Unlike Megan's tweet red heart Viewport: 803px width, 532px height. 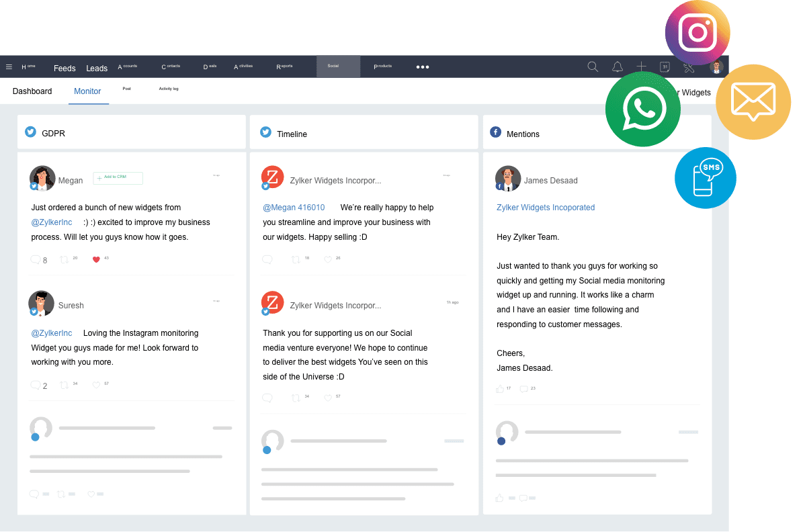[96, 259]
